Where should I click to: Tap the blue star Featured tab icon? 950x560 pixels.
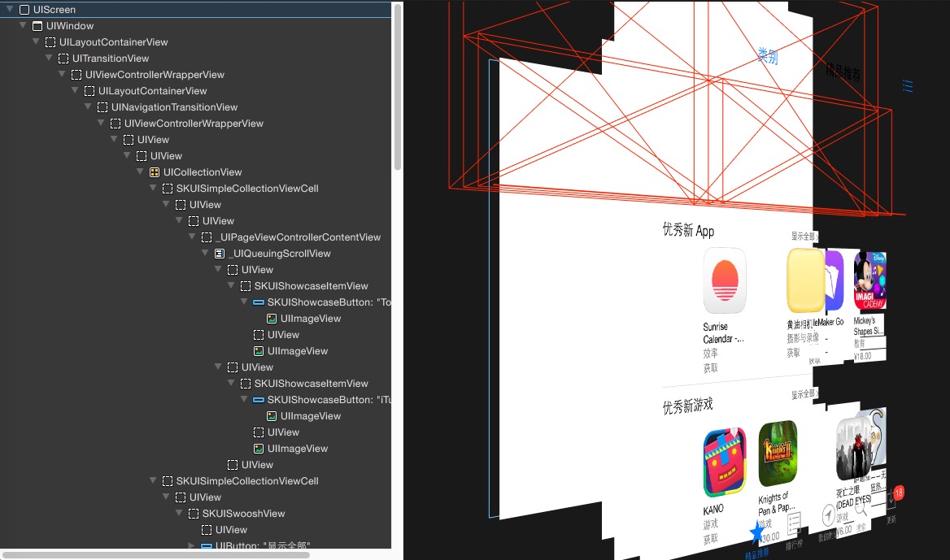[757, 533]
